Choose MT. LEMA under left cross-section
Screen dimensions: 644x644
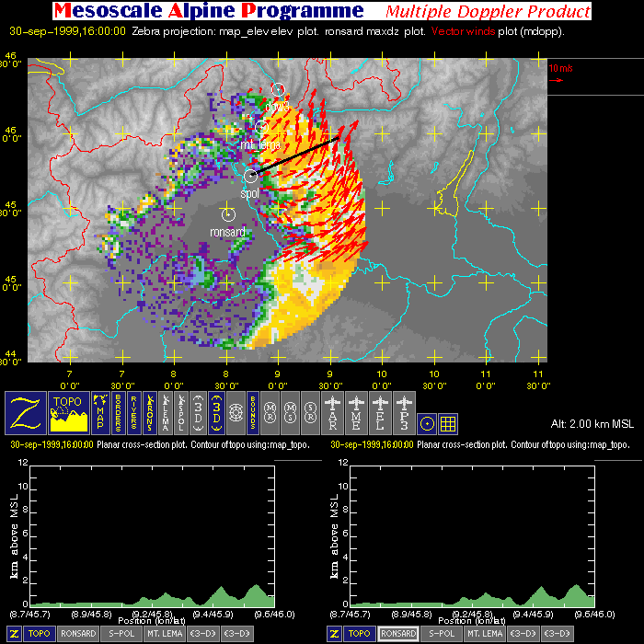[x=163, y=634]
